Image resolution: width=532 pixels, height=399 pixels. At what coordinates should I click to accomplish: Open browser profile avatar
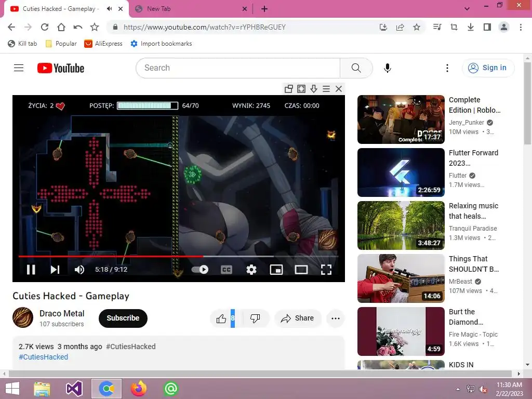coord(504,27)
